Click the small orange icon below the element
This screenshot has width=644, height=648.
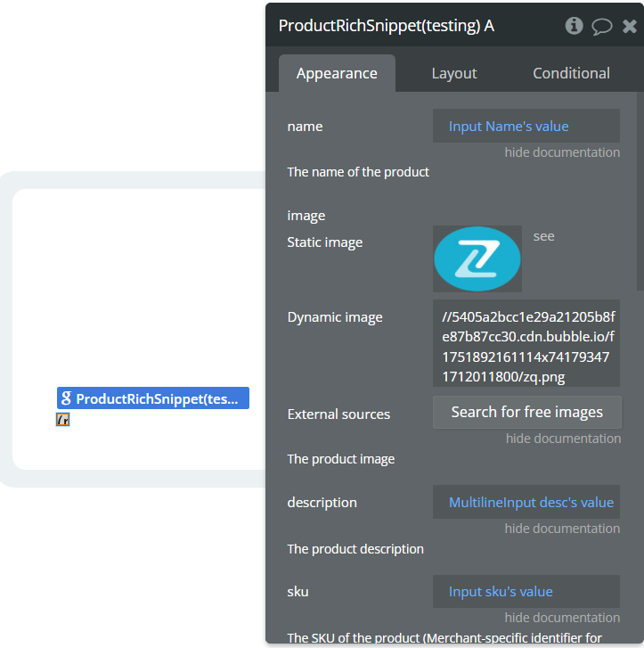coord(62,420)
